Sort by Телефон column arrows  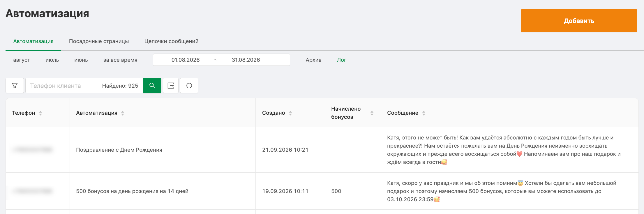40,113
